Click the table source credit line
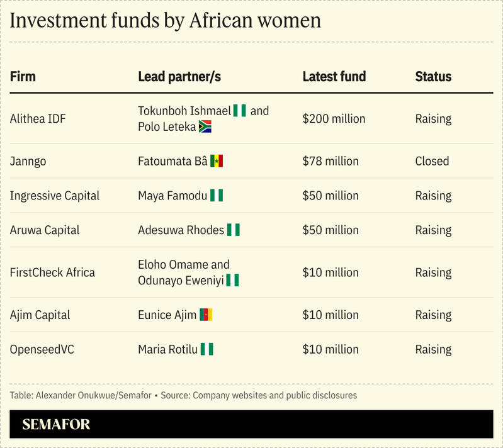 coord(183,395)
